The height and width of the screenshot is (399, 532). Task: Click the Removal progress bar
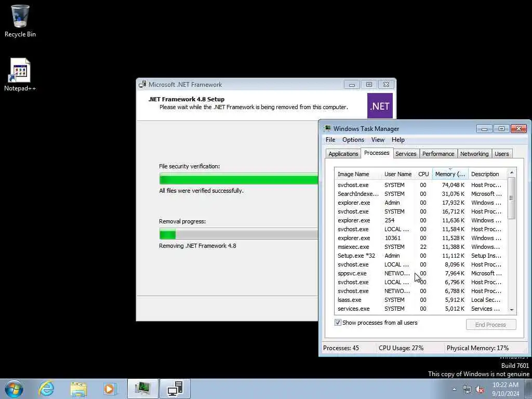tap(238, 234)
